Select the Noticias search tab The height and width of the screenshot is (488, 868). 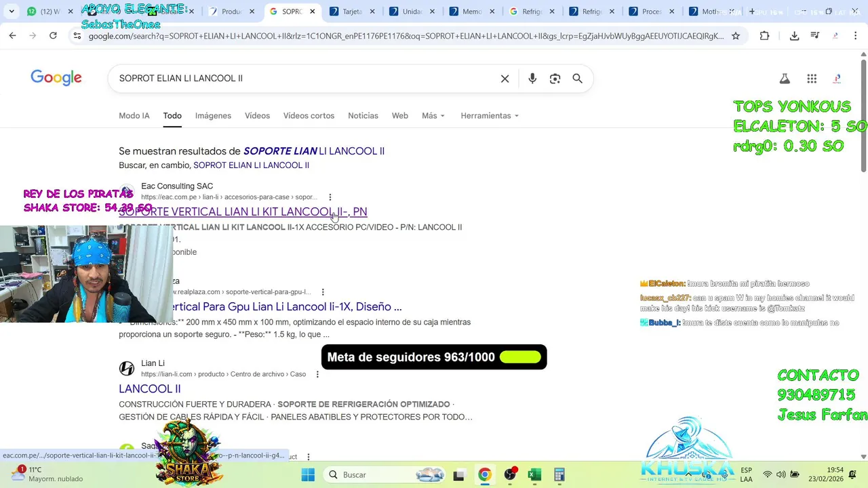pyautogui.click(x=363, y=116)
